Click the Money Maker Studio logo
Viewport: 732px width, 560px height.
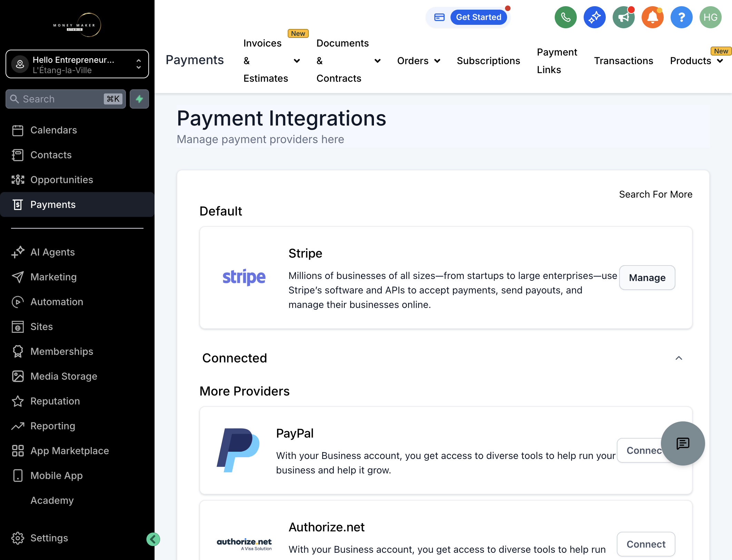click(x=77, y=25)
